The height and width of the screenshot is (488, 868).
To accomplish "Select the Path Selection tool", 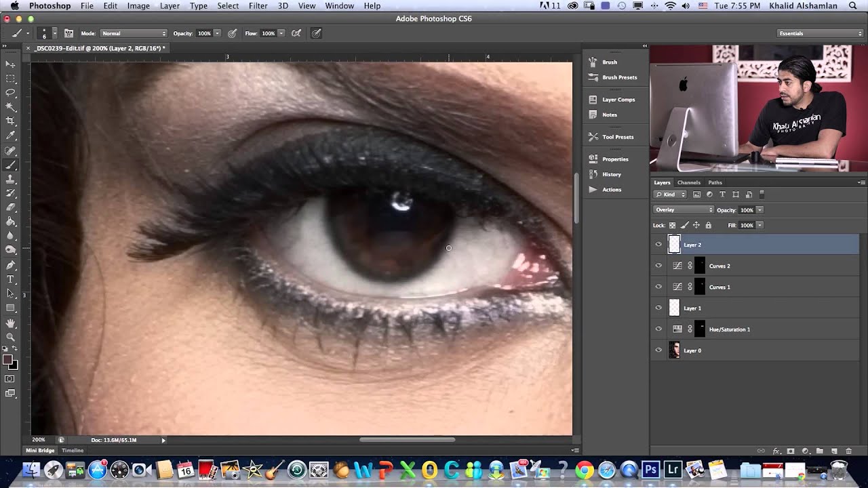I will click(x=10, y=293).
